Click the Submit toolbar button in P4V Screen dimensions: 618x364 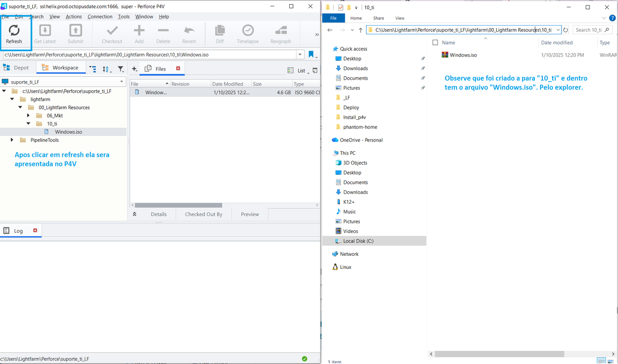coord(75,34)
